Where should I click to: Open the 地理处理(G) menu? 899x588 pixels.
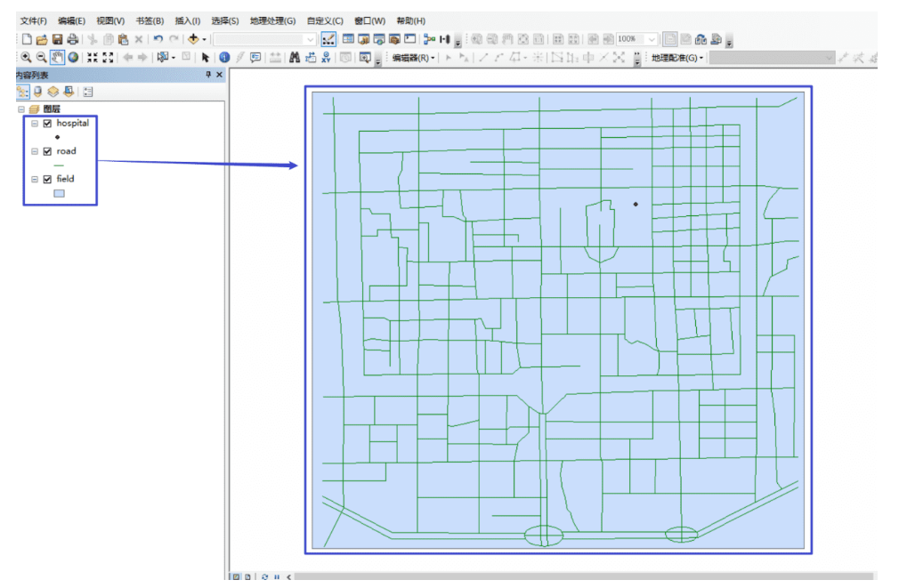tap(272, 20)
